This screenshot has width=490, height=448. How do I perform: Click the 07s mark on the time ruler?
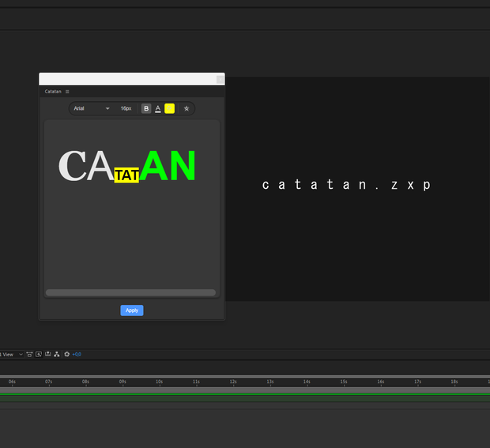pos(48,382)
